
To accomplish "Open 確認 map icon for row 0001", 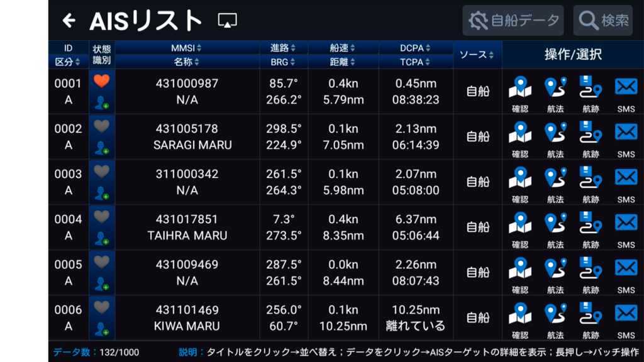I will 520,90.
